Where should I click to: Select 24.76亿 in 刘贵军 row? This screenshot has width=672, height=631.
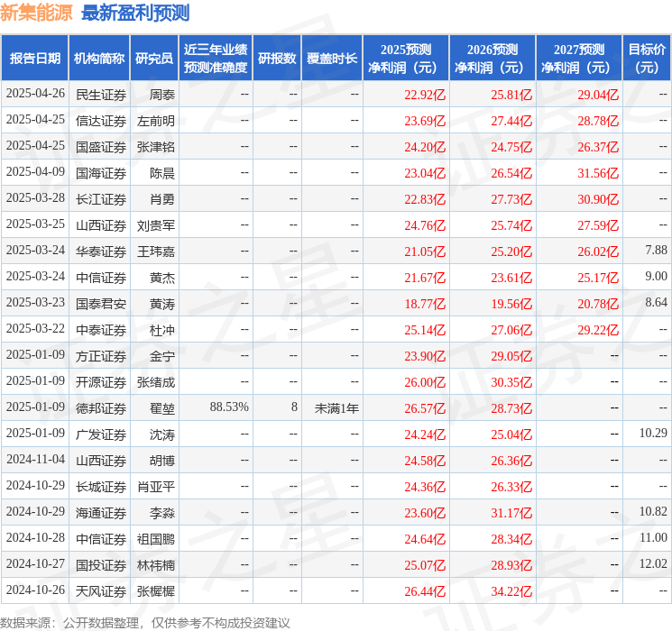click(425, 225)
